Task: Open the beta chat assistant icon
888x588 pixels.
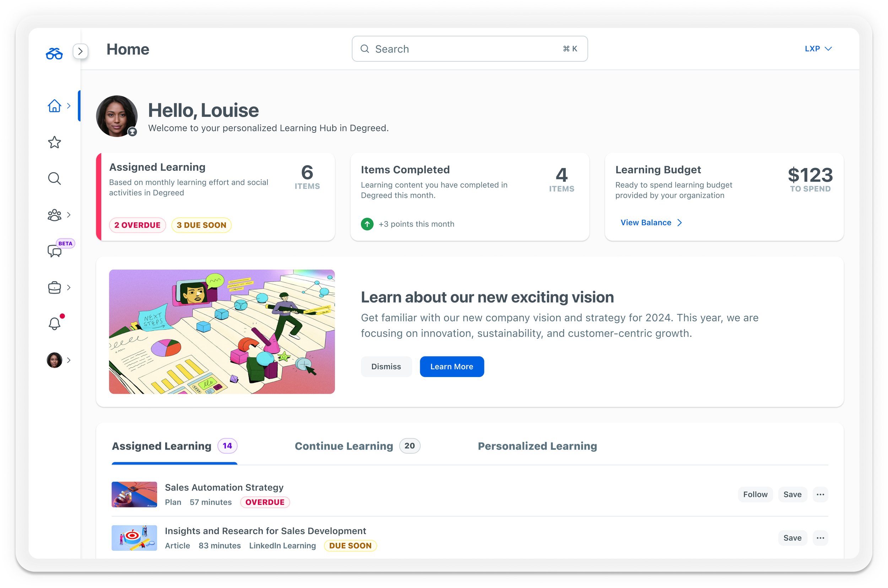Action: point(54,250)
